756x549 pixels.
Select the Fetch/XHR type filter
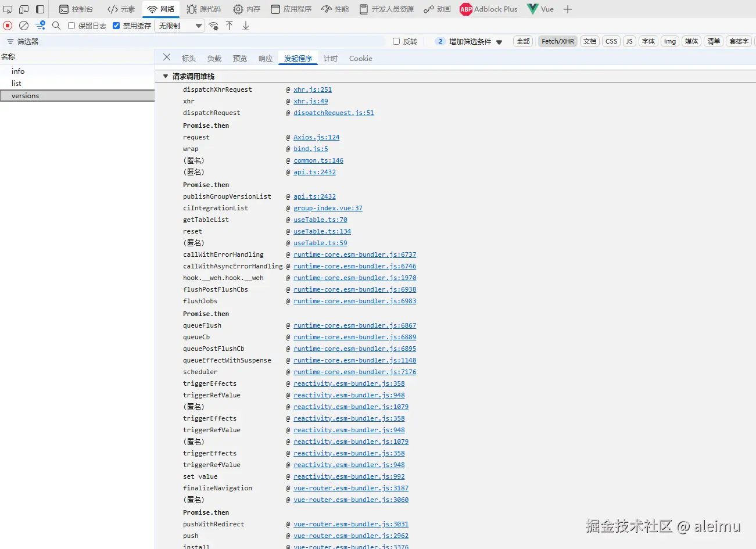(x=558, y=41)
